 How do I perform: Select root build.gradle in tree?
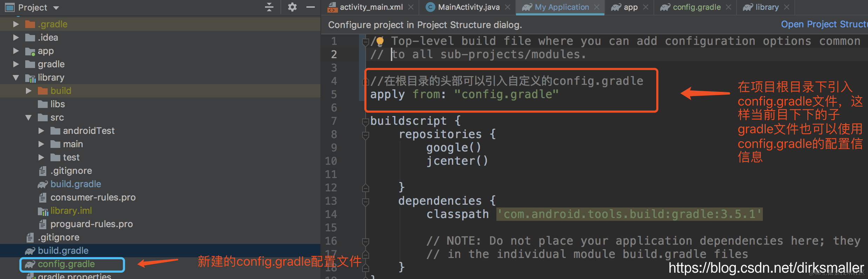click(x=63, y=251)
